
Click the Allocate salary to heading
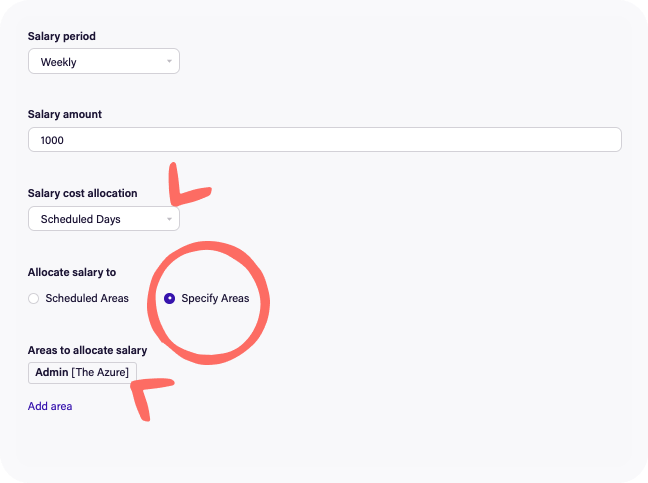(x=72, y=272)
